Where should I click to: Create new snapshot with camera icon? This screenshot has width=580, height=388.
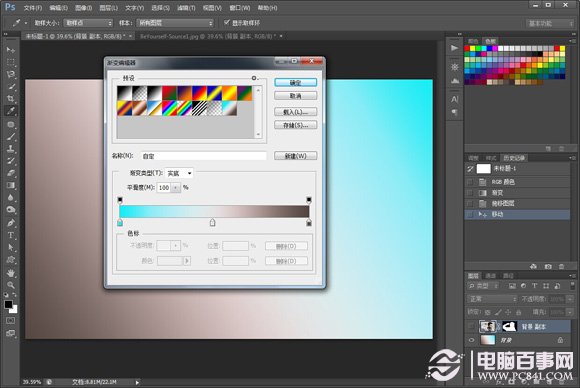point(548,266)
